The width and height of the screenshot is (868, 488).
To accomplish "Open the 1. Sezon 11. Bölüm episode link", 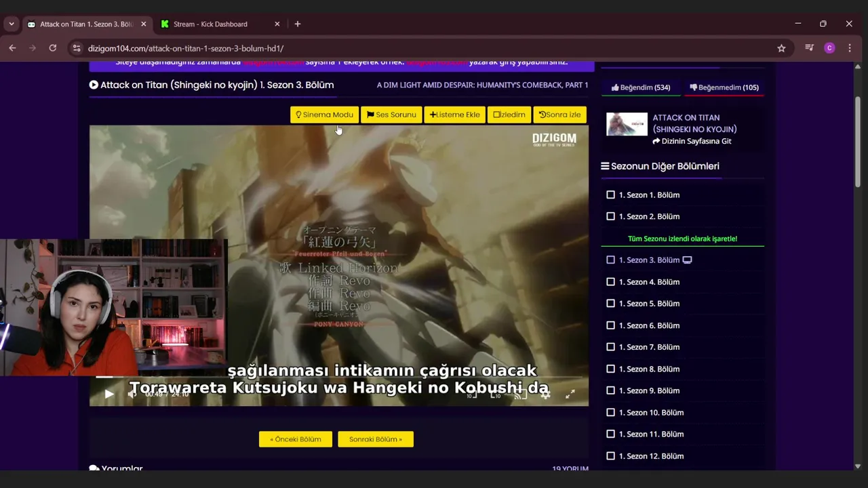I will pyautogui.click(x=651, y=434).
